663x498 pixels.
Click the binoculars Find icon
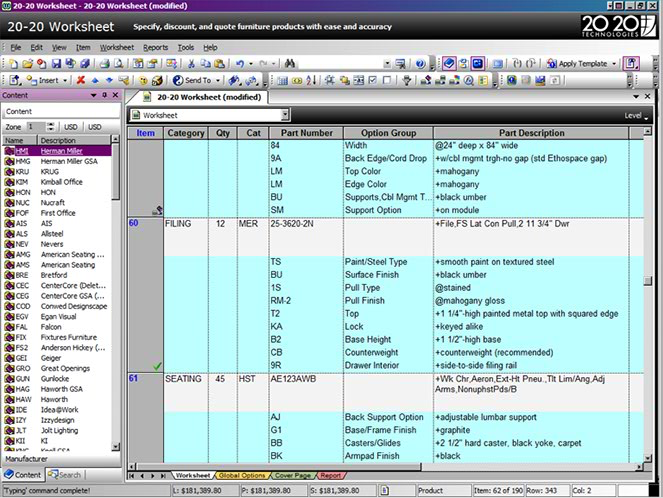pos(290,64)
